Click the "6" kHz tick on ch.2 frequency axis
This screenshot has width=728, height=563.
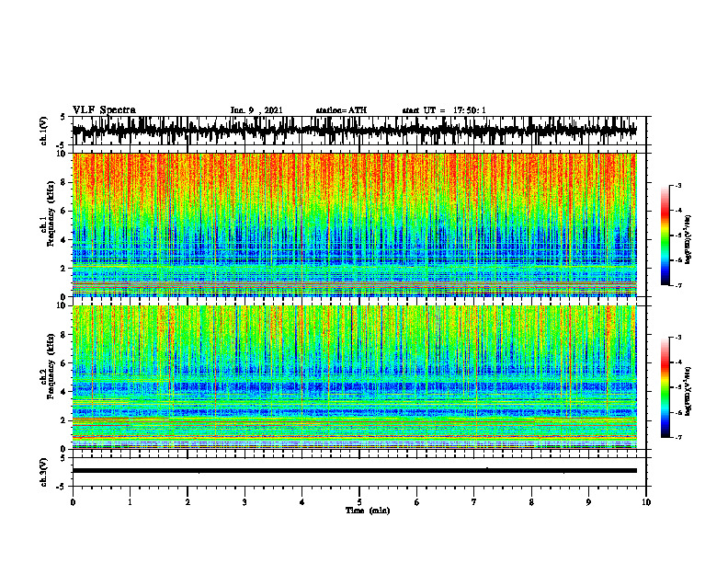[x=64, y=363]
